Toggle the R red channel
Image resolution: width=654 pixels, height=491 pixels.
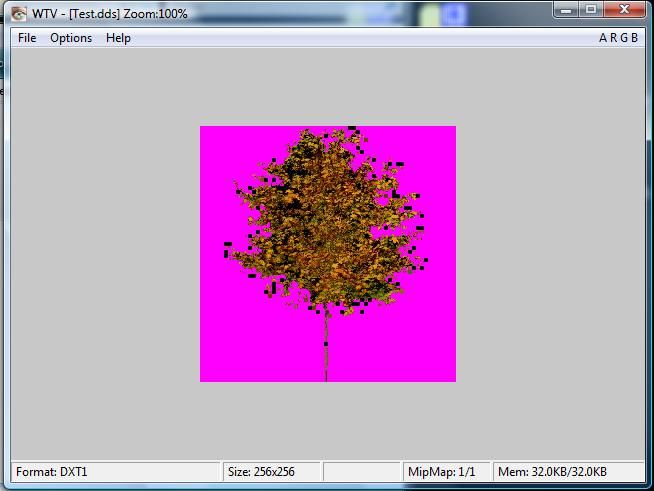point(613,38)
